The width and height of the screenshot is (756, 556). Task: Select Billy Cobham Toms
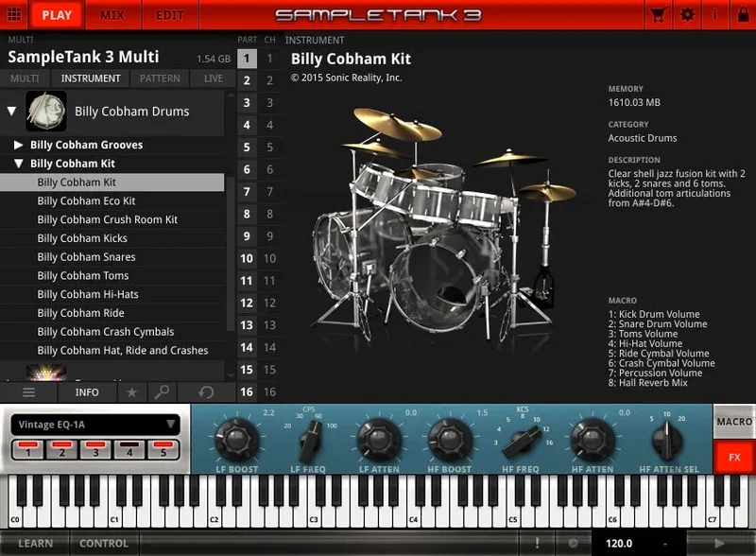(x=112, y=275)
